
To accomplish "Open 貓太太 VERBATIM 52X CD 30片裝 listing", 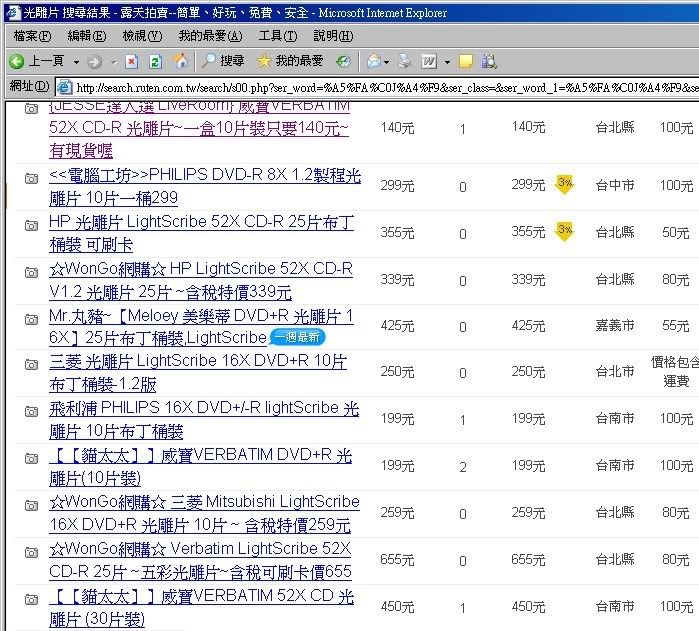I will tap(201, 607).
